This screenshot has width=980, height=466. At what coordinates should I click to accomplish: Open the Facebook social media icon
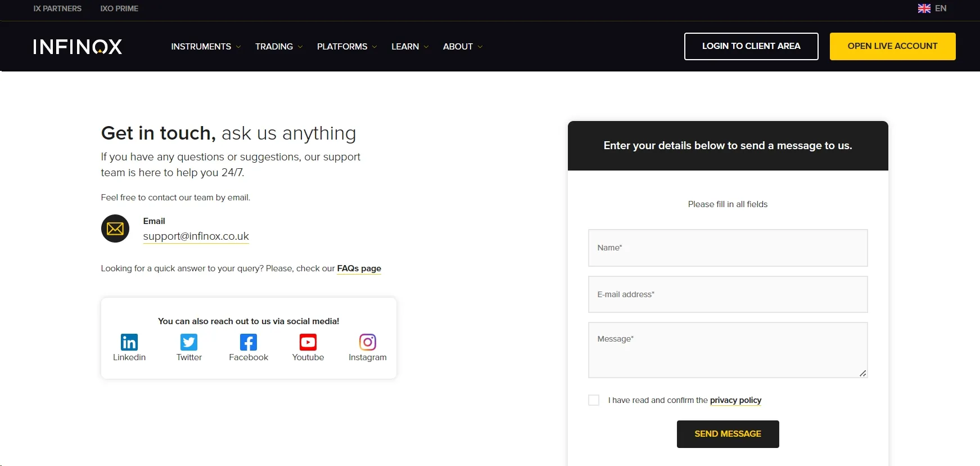point(249,342)
